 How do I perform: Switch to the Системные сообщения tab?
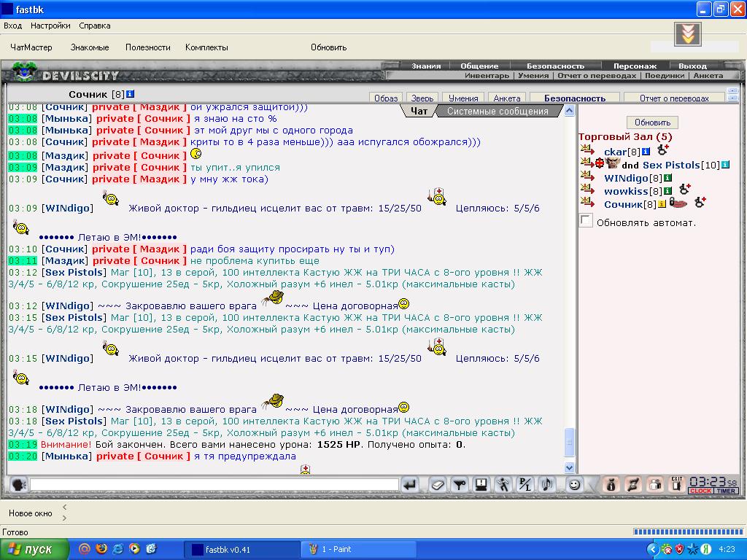pyautogui.click(x=498, y=111)
